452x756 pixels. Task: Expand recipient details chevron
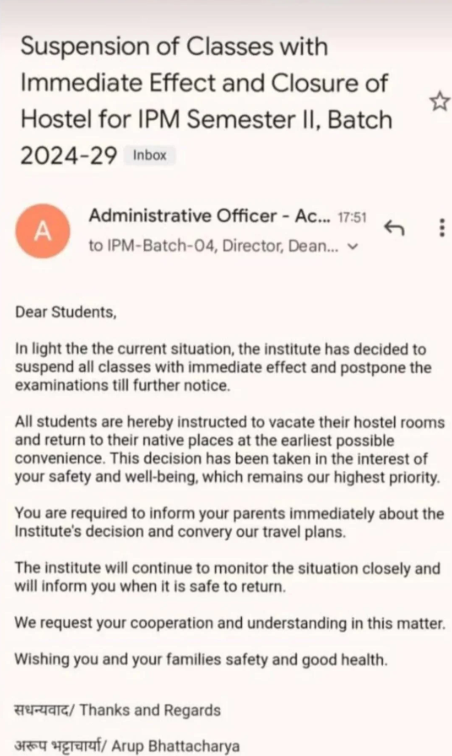pos(354,246)
